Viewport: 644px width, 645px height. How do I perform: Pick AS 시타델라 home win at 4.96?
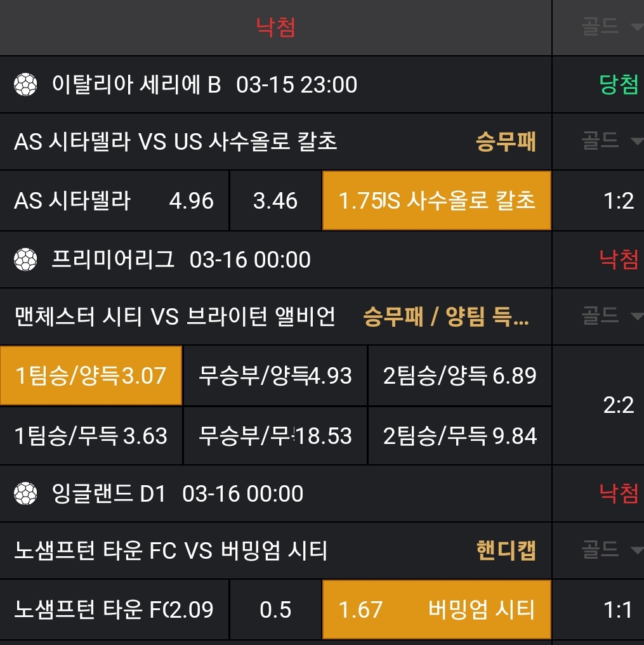(114, 200)
